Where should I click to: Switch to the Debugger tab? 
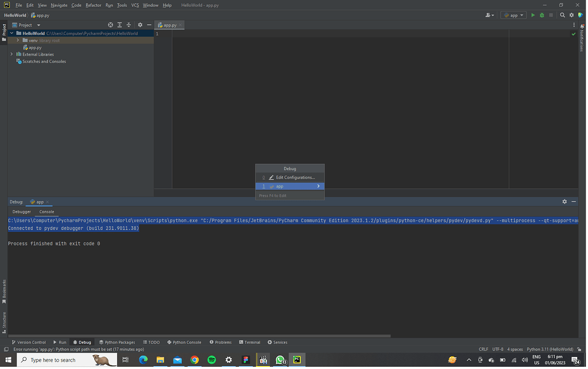21,212
